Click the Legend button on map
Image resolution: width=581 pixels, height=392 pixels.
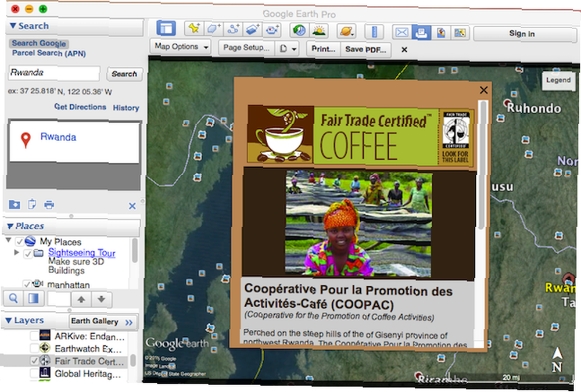[x=558, y=80]
